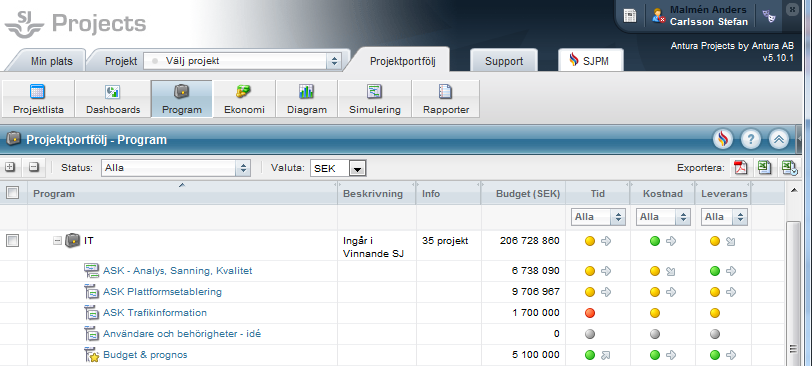
Task: Click the ASK Trafikinformation project icon
Action: pyautogui.click(x=91, y=313)
